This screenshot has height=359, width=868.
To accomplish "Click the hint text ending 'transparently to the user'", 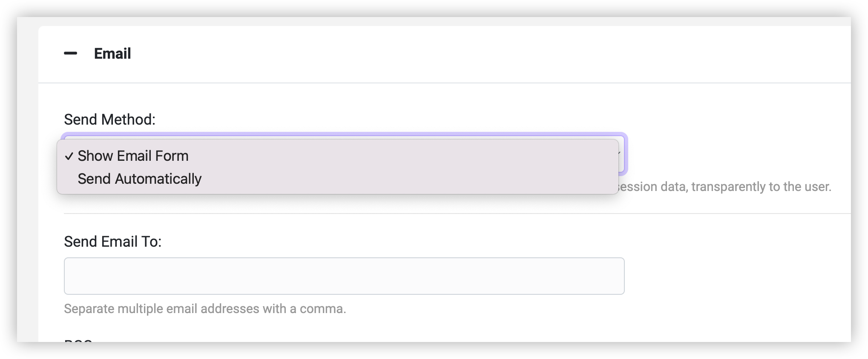I will click(725, 187).
